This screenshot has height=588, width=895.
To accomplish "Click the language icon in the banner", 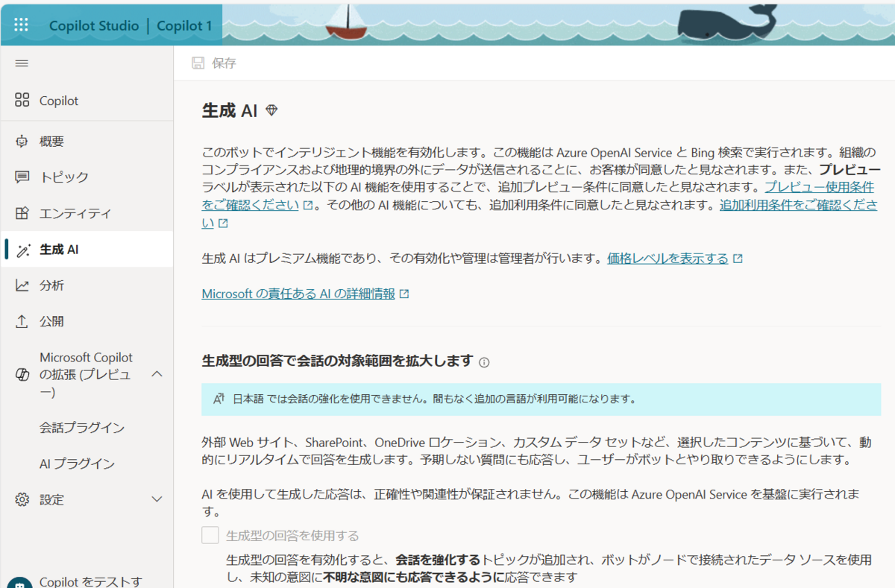I will coord(219,399).
